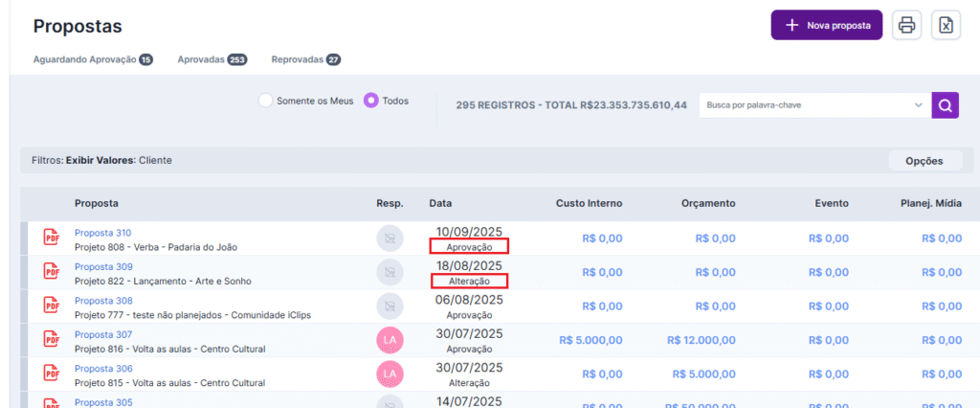Screen dimensions: 980x408
Task: Export list via Excel icon
Action: click(x=946, y=26)
